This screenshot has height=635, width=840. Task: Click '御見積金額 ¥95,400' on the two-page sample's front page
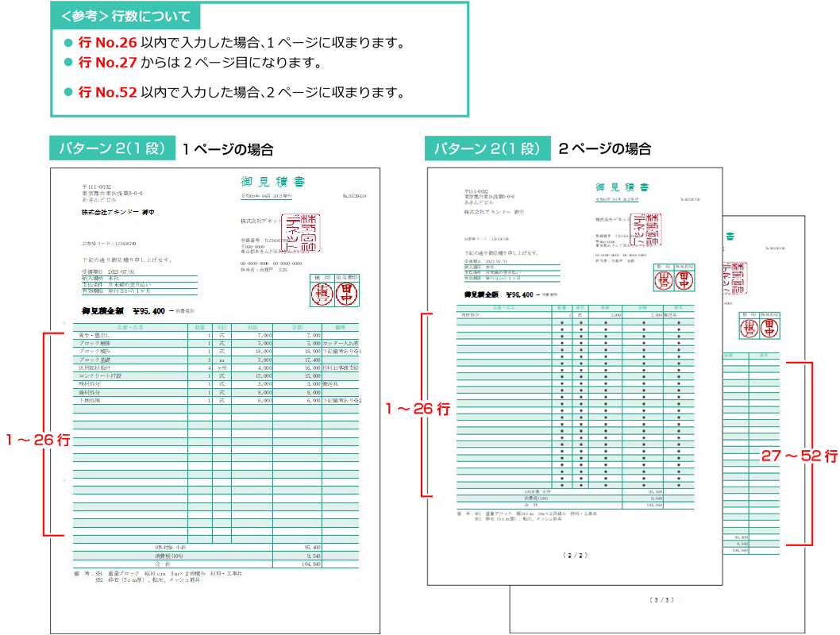pos(499,294)
